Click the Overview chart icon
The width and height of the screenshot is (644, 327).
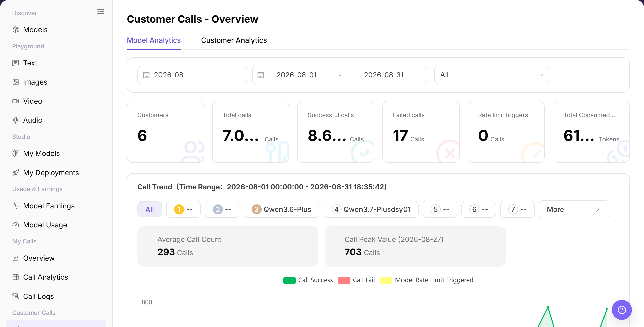click(x=16, y=258)
